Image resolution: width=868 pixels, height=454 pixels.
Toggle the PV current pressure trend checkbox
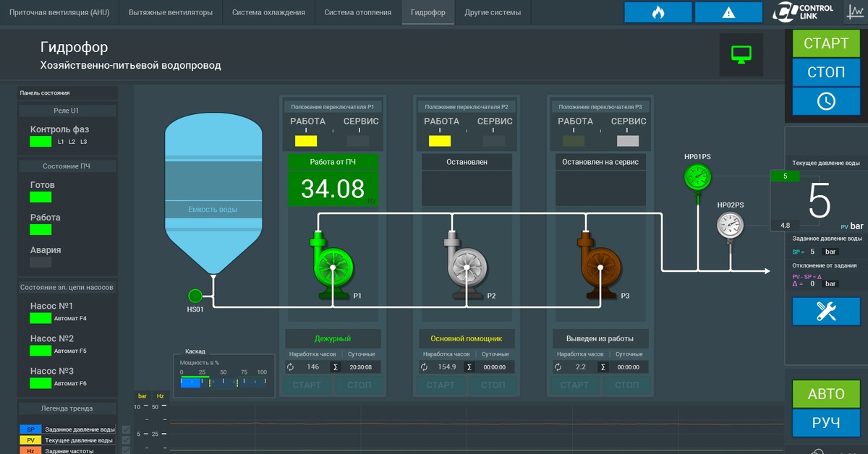click(127, 440)
